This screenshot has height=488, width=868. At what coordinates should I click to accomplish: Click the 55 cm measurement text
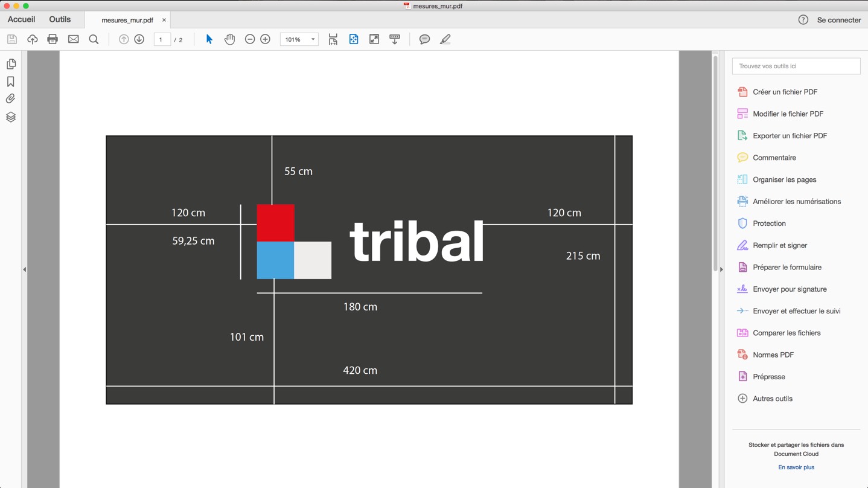[298, 172]
